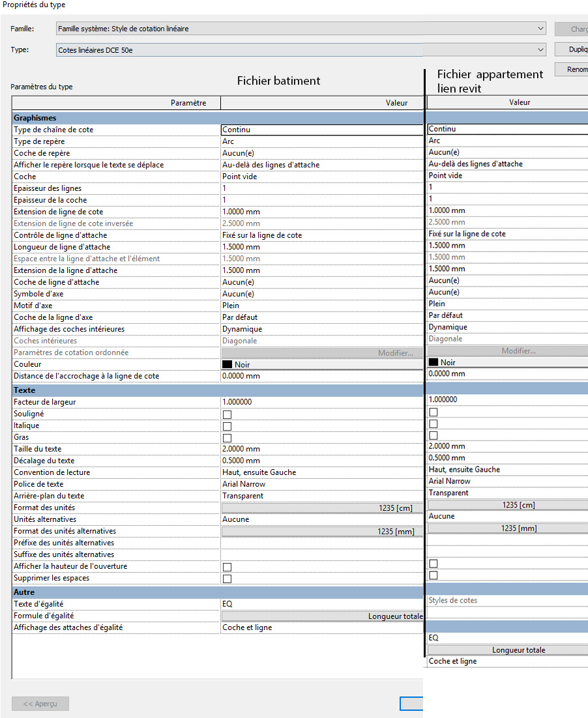588x718 pixels.
Task: Click the 'Police de texte' value in Fichier batiment
Action: (321, 484)
